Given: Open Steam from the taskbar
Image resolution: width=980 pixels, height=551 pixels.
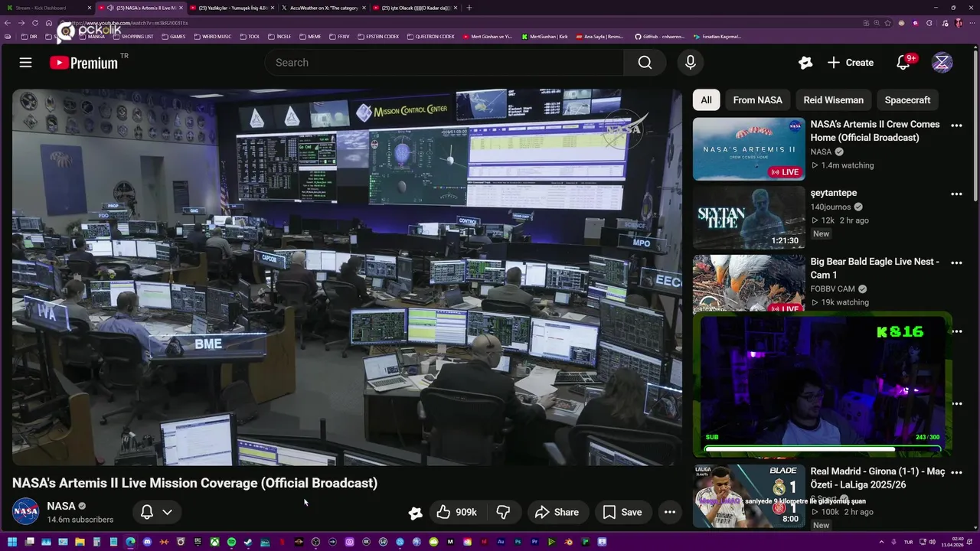Looking at the screenshot, I should [x=248, y=542].
